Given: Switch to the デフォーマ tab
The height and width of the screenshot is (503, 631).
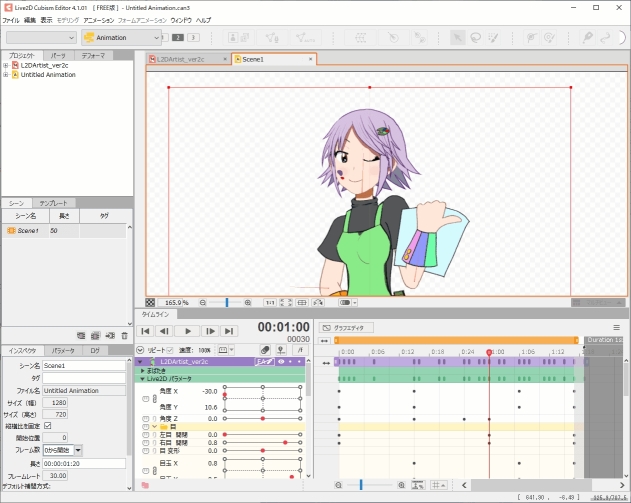Looking at the screenshot, I should 93,56.
